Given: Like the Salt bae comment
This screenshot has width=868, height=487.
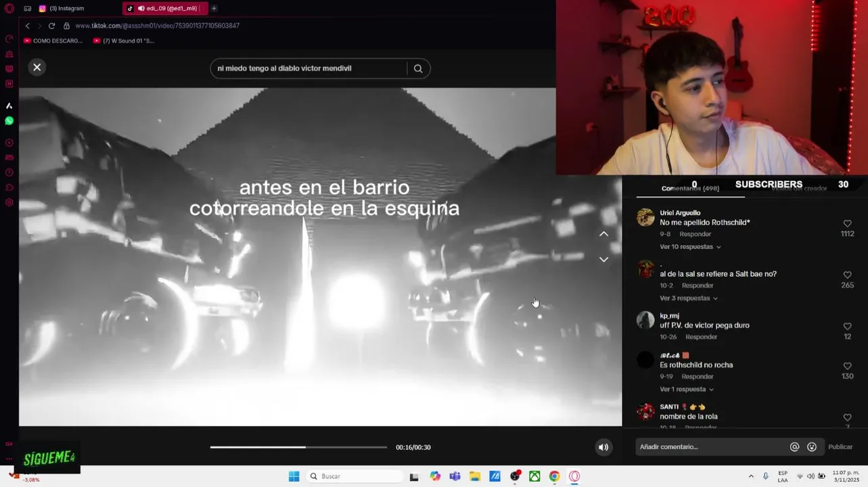Looking at the screenshot, I should tap(847, 275).
